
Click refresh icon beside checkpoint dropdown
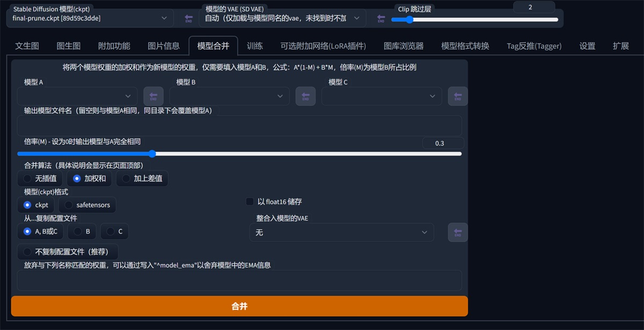[187, 18]
